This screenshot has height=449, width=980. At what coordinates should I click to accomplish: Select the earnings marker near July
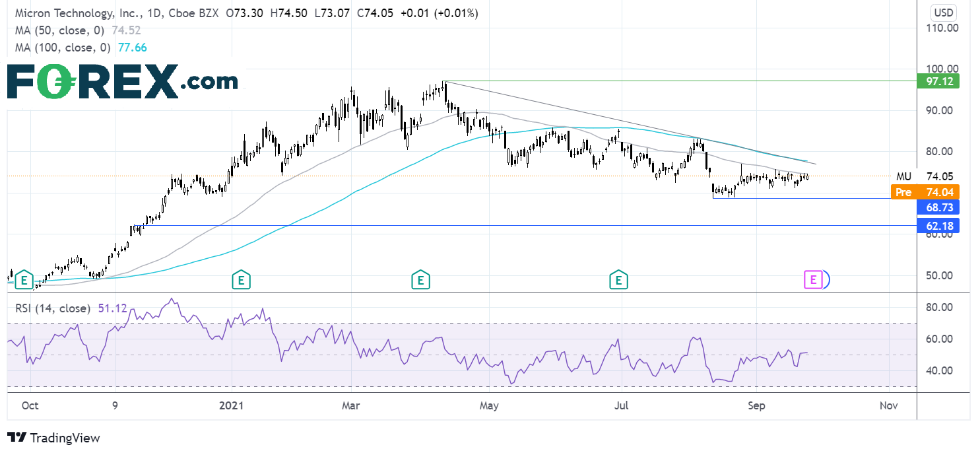pyautogui.click(x=618, y=279)
